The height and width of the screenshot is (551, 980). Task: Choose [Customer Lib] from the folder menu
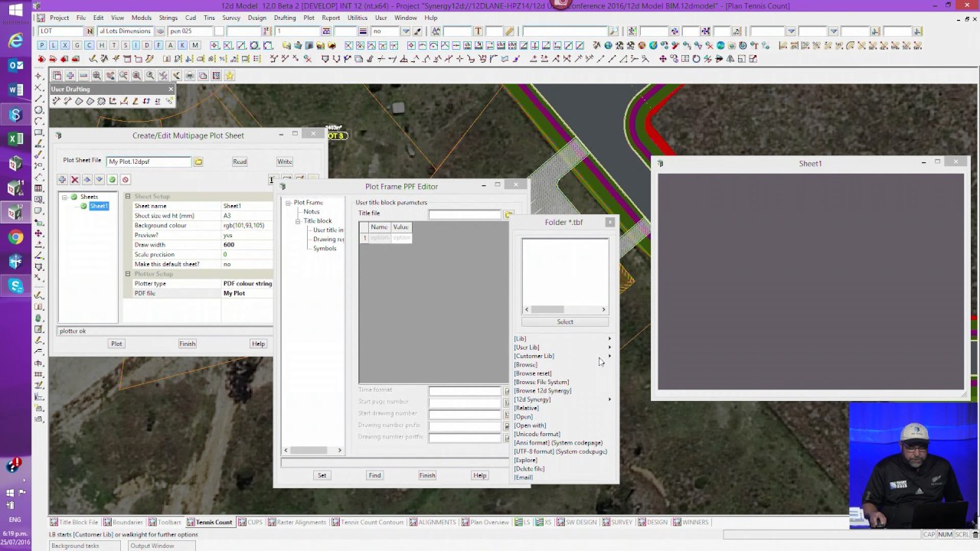534,356
